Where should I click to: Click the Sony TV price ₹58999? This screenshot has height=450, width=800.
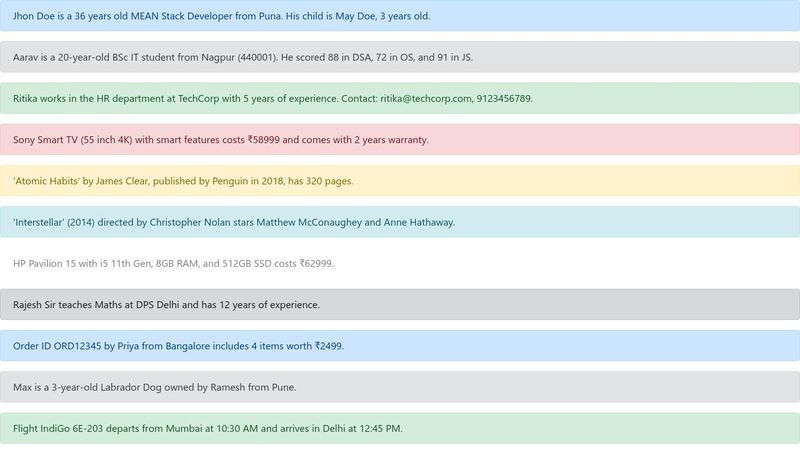[265, 140]
